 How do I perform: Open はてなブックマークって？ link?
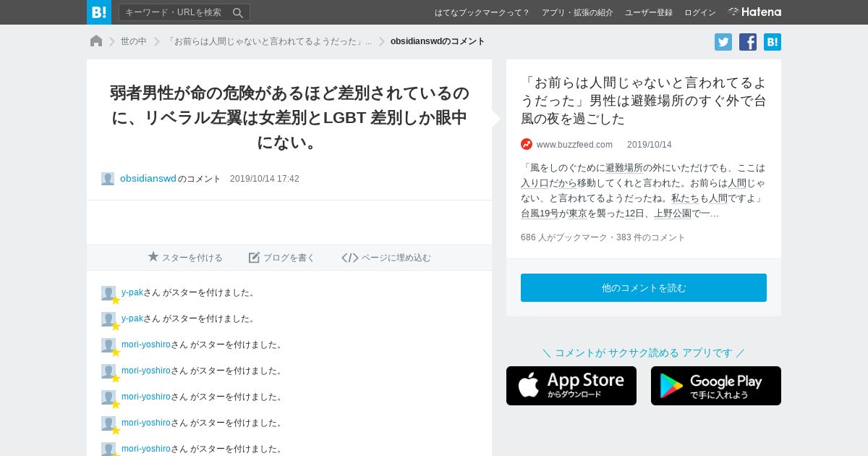click(x=482, y=12)
